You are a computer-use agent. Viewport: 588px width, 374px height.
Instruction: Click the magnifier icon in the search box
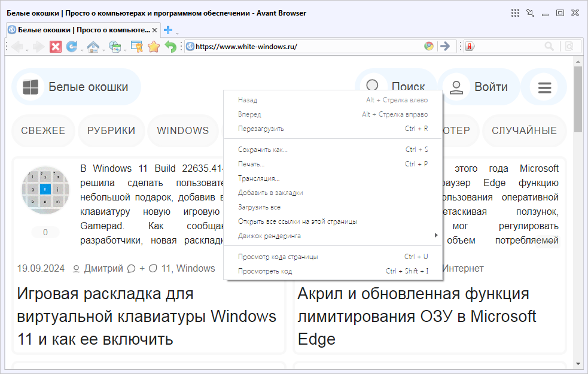pos(549,46)
